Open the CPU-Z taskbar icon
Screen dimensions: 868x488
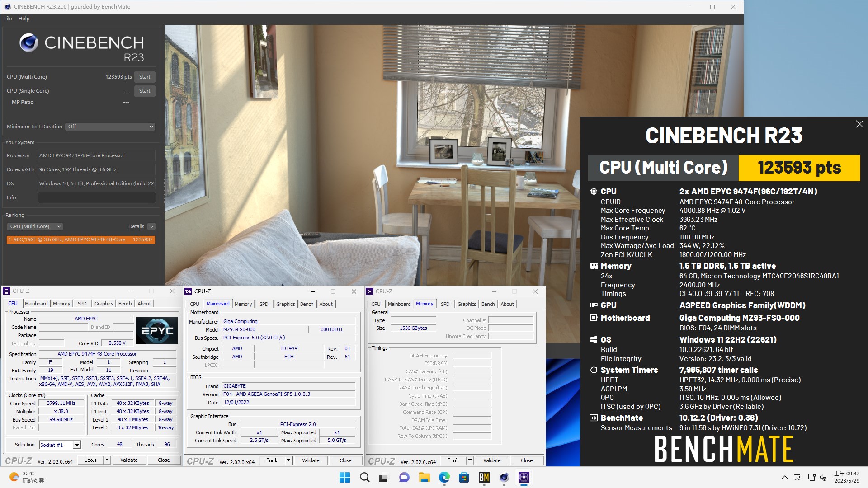pyautogui.click(x=524, y=477)
